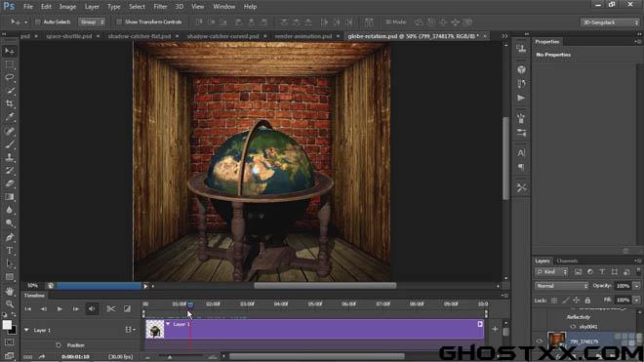
Task: Step to next frame
Action: coord(75,308)
